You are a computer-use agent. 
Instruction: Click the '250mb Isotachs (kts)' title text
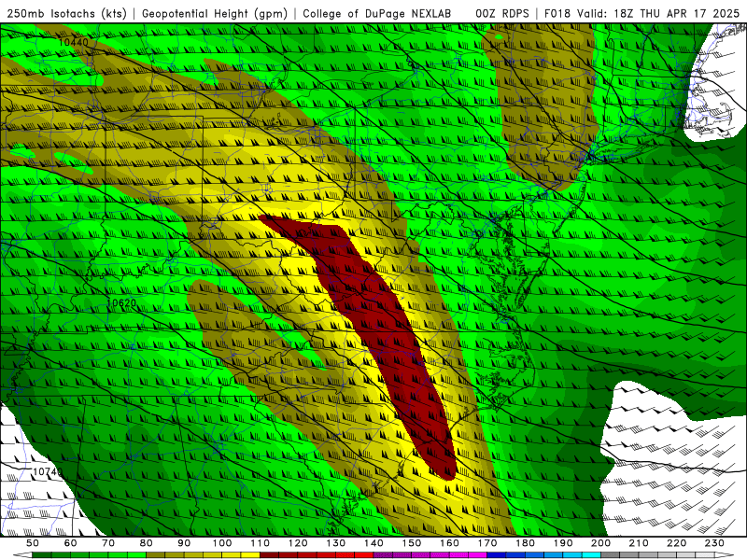tap(66, 13)
